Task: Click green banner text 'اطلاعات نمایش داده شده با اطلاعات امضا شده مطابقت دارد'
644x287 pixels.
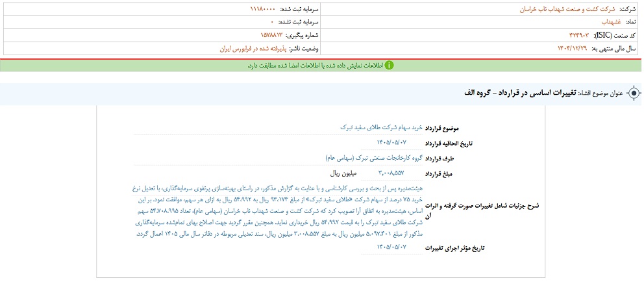Action: coord(315,66)
